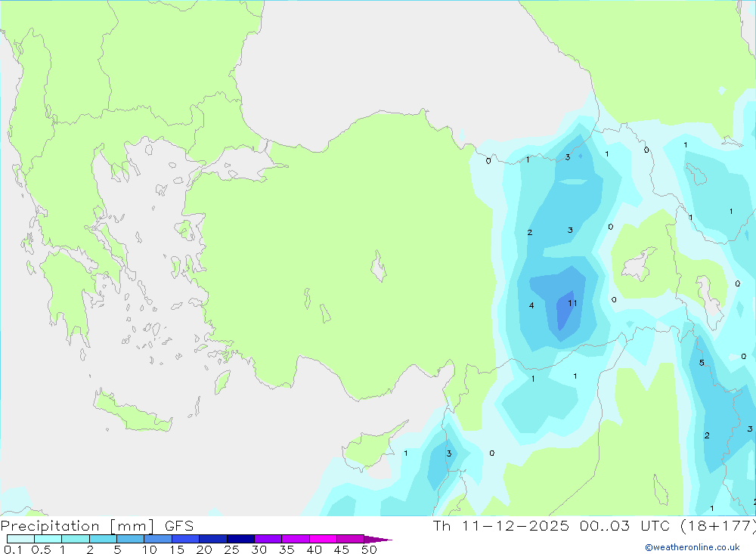Click the purple arrow tip above 50 mm
Viewport: 756px width, 554px height.
click(378, 539)
